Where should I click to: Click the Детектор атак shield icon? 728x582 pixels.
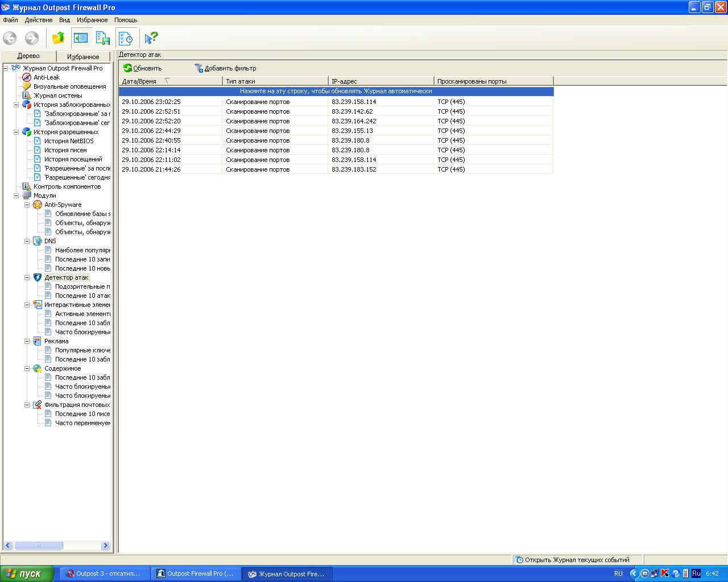point(38,277)
